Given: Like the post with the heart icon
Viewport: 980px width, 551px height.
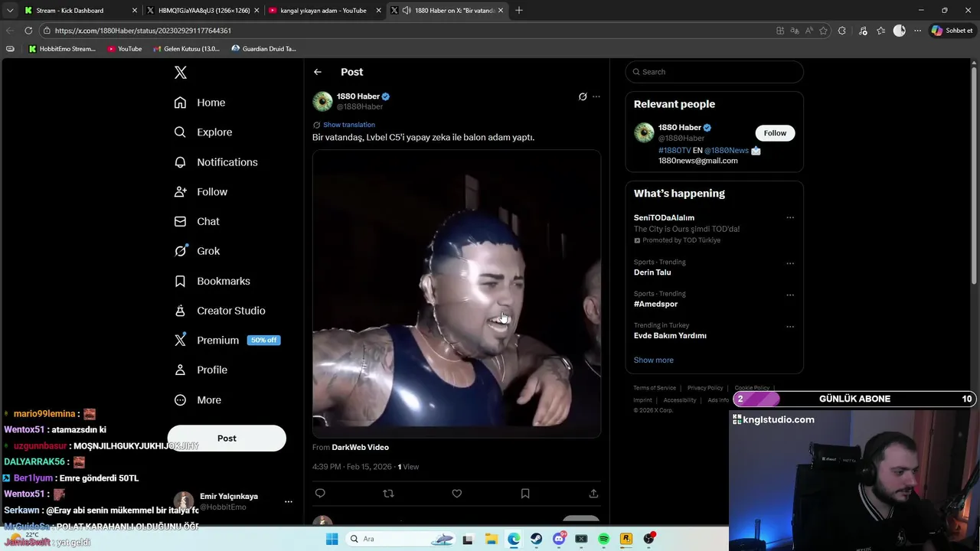Looking at the screenshot, I should pyautogui.click(x=457, y=494).
